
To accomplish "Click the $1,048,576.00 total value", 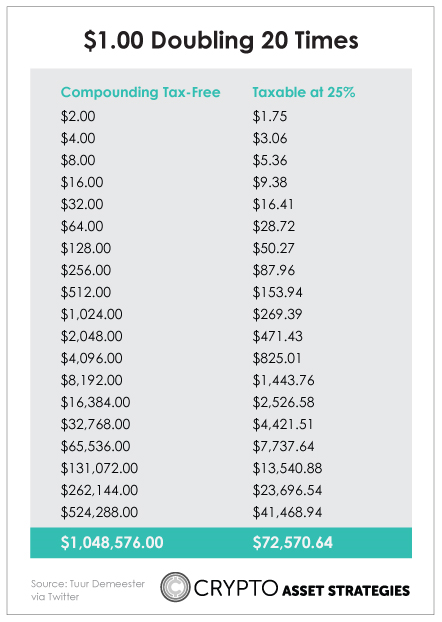I will click(x=112, y=542).
